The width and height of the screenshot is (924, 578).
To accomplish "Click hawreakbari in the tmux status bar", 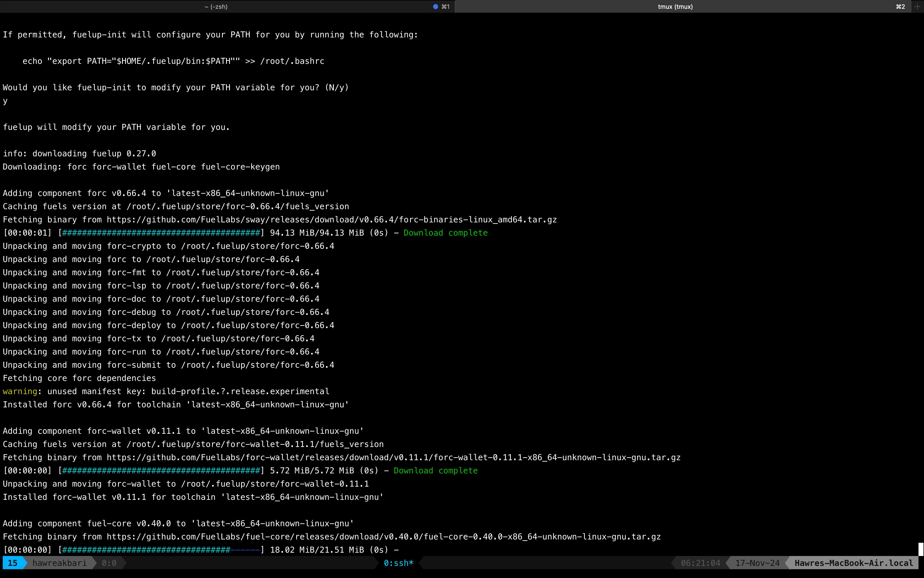I will [60, 563].
